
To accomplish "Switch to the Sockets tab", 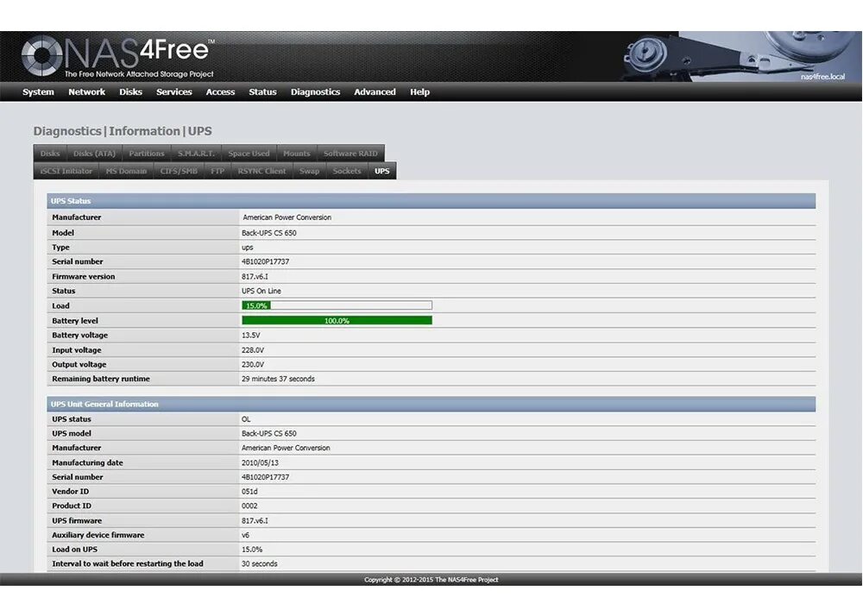I will (347, 171).
